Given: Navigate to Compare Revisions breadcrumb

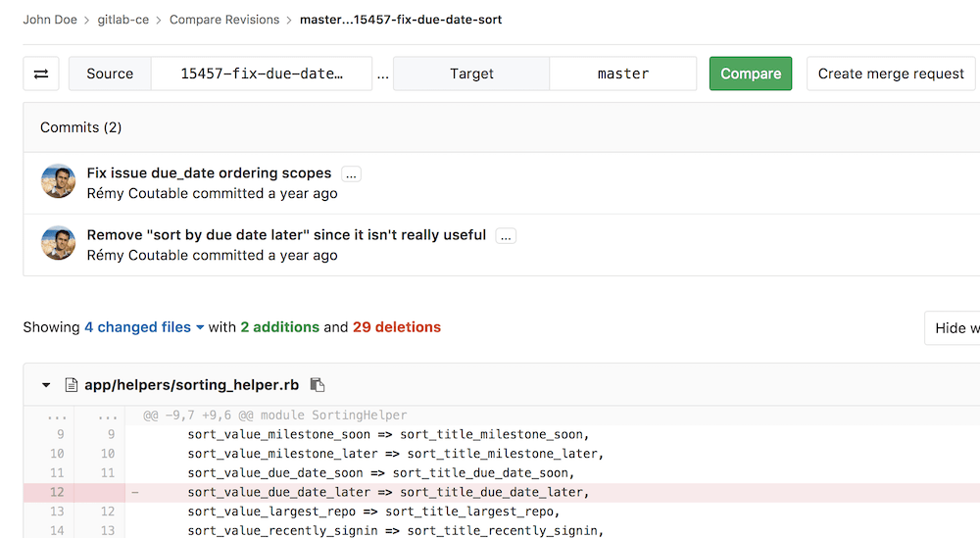Looking at the screenshot, I should point(224,20).
